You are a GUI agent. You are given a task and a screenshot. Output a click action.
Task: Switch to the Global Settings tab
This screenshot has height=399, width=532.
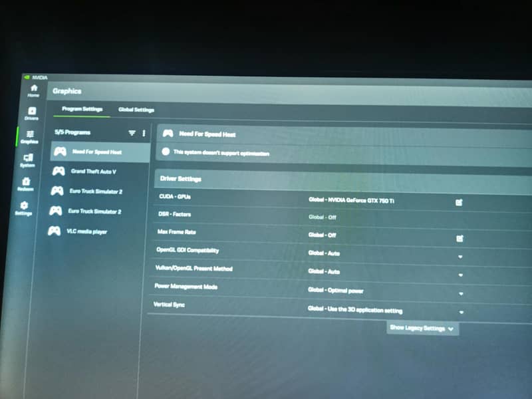tap(136, 110)
